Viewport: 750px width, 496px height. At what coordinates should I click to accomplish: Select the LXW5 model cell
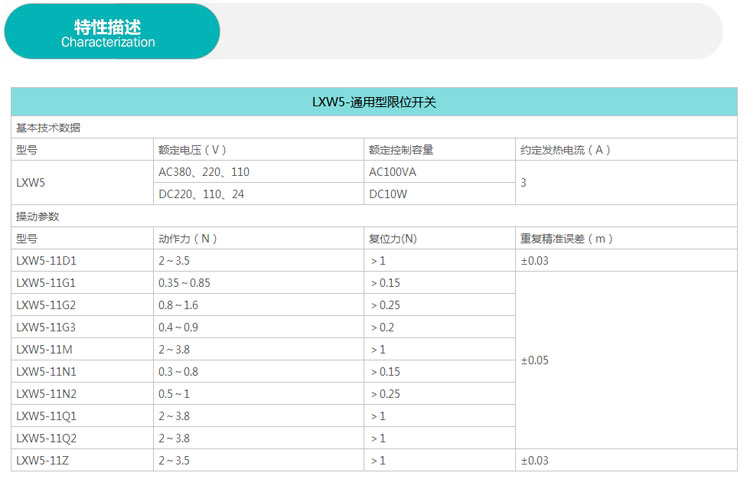[82, 183]
